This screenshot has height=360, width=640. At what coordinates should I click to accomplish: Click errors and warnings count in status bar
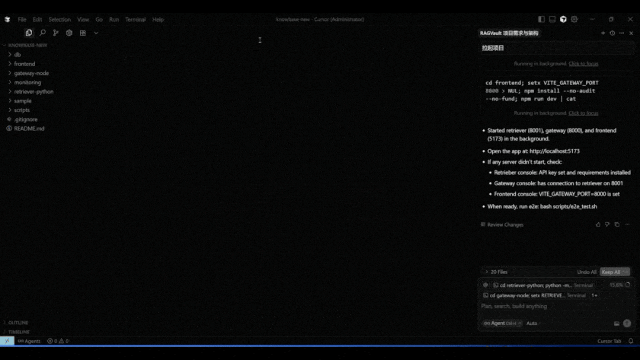pyautogui.click(x=58, y=341)
